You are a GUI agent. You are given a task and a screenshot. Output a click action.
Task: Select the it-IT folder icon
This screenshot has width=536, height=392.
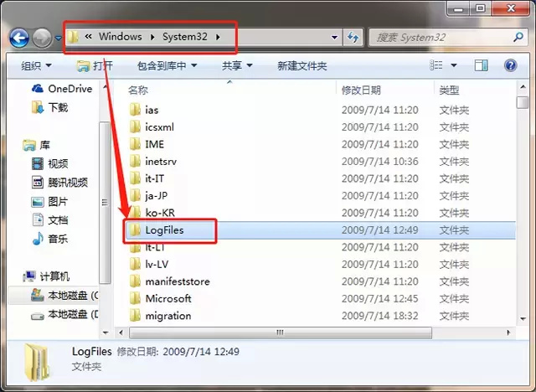point(135,178)
